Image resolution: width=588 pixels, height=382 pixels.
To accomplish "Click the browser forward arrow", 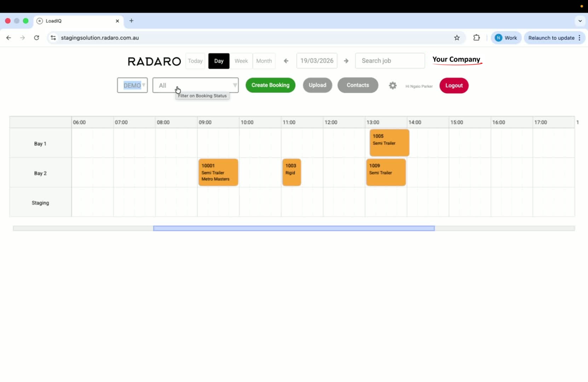I will [22, 37].
